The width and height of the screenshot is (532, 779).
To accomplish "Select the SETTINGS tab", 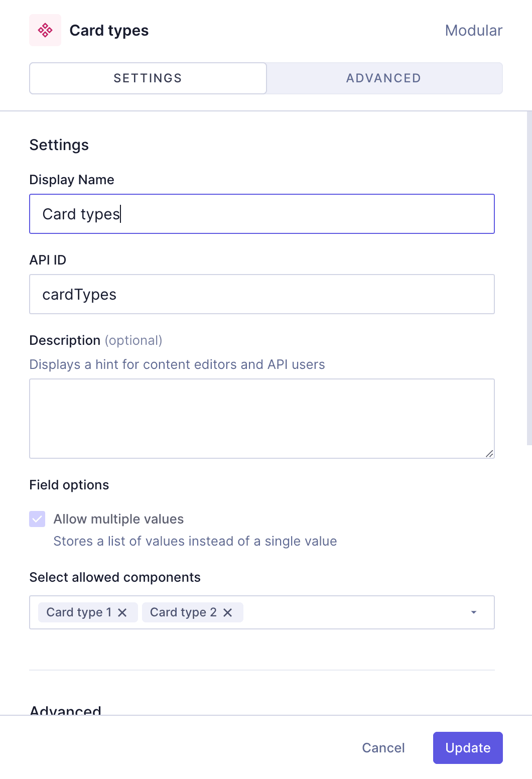I will pyautogui.click(x=148, y=78).
